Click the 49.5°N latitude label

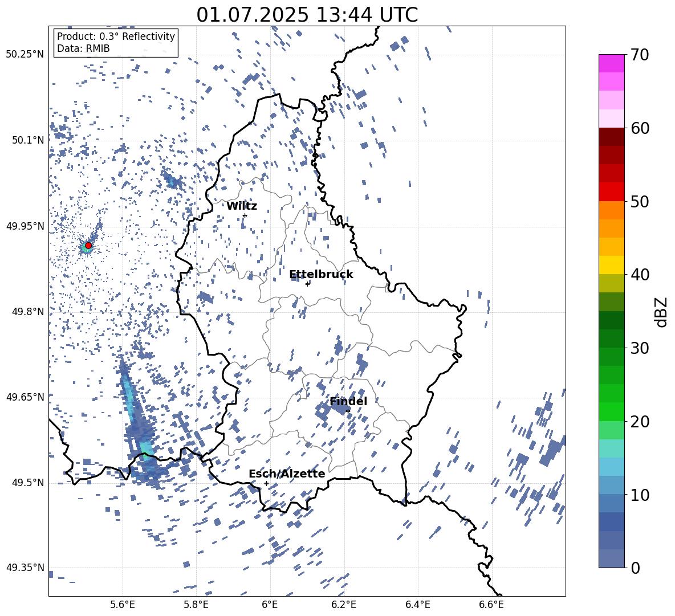(28, 483)
